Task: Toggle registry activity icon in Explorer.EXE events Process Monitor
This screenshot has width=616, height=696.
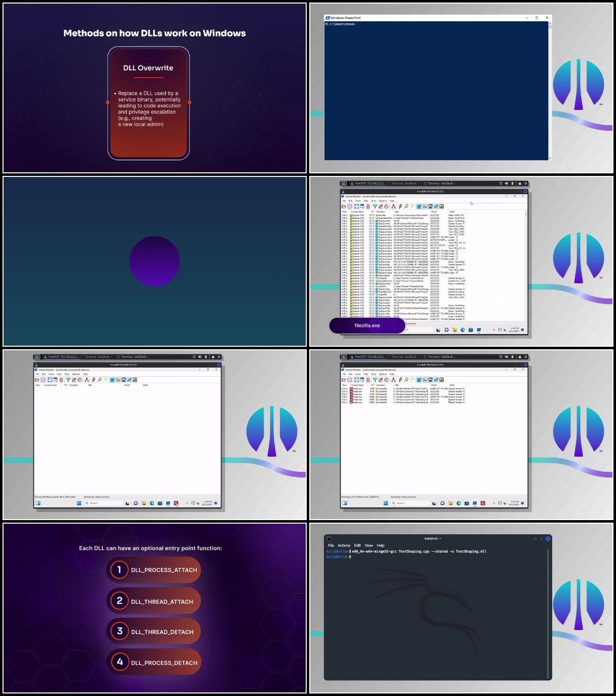Action: pos(419,206)
